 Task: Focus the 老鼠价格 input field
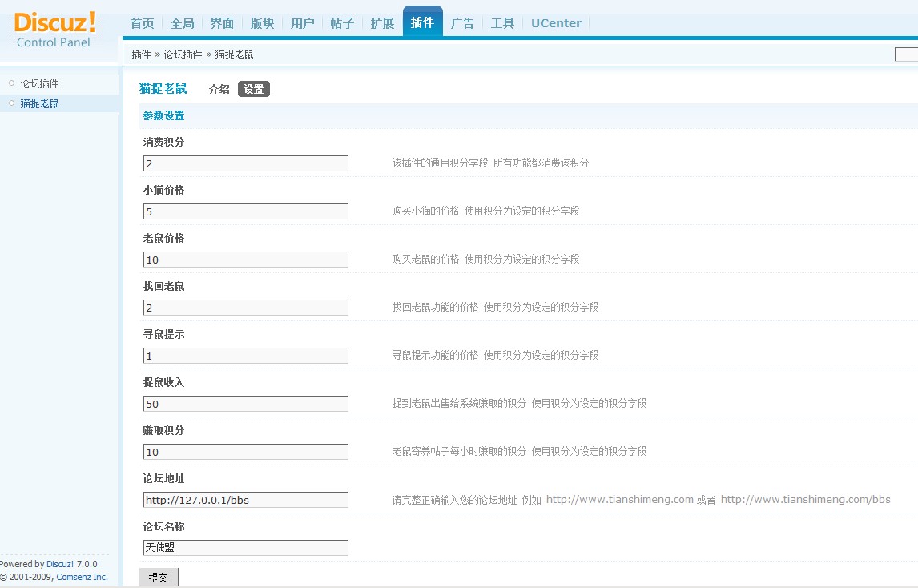[x=245, y=260]
